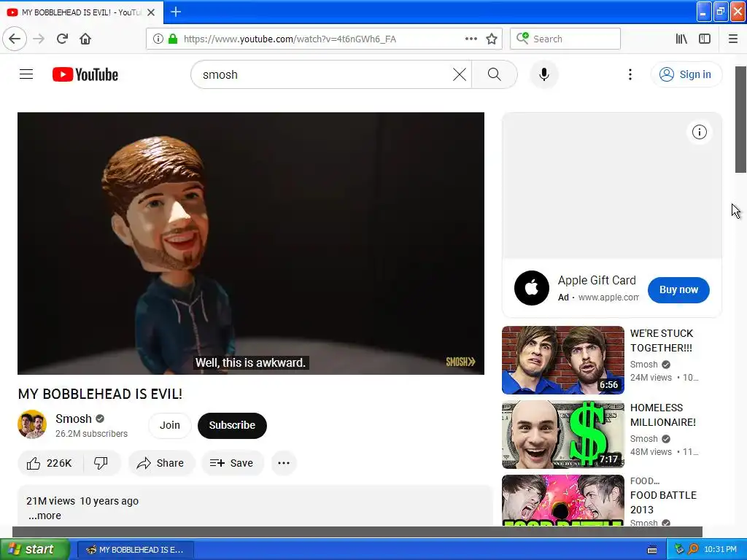Click the browser address bar URL
The image size is (747, 560).
pyautogui.click(x=290, y=39)
